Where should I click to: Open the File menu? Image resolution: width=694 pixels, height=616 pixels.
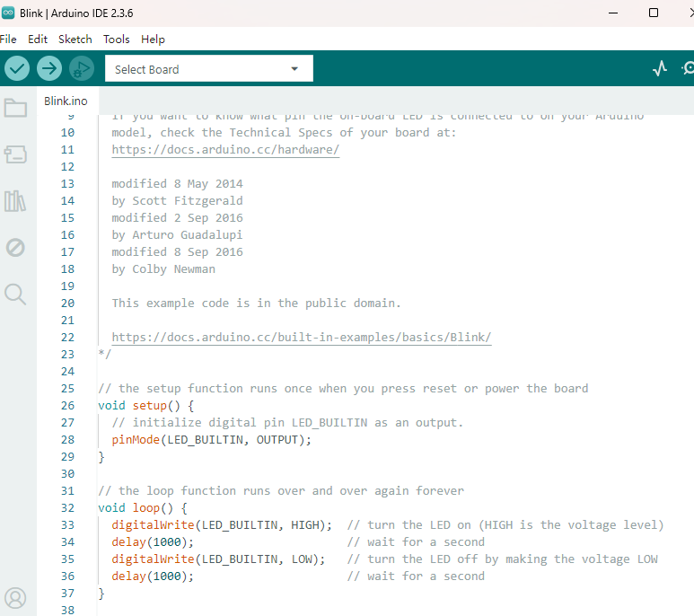click(x=8, y=40)
